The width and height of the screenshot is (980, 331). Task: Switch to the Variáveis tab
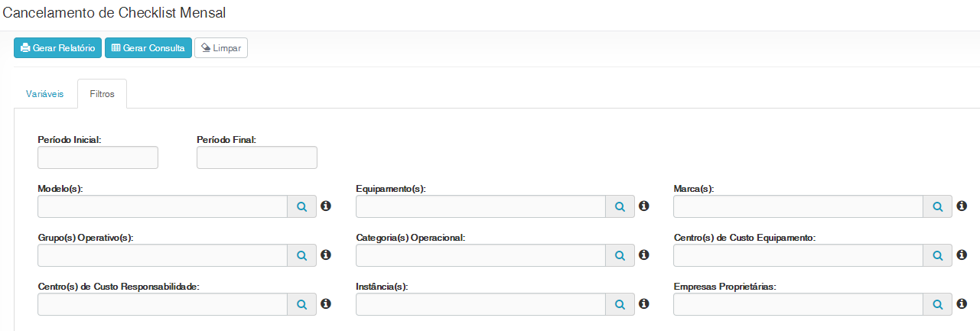coord(45,94)
